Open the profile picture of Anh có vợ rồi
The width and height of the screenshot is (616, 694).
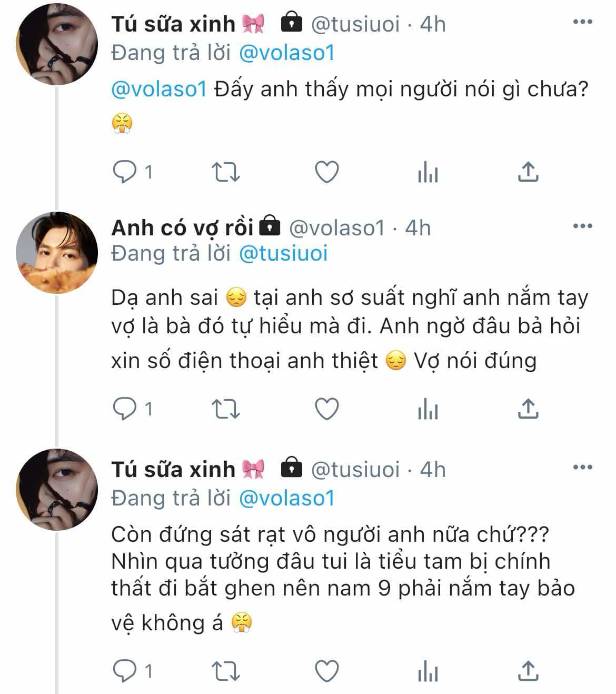point(57,253)
